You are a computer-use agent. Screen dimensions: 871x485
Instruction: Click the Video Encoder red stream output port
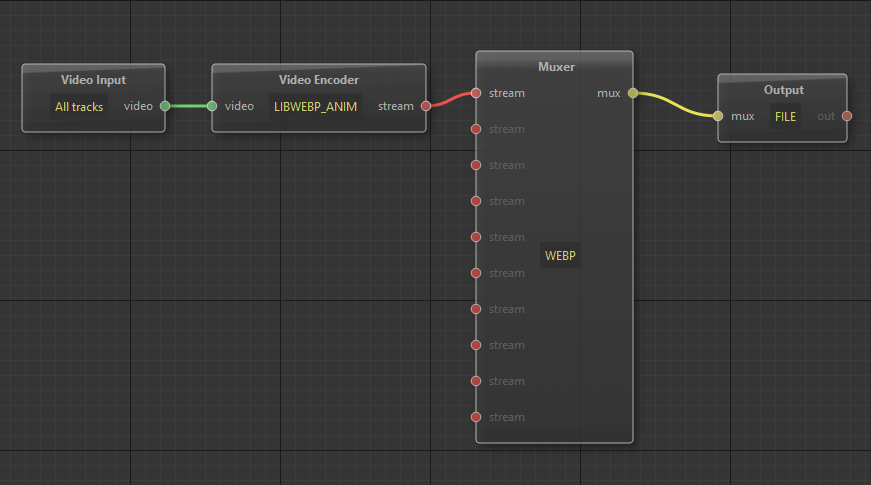[x=426, y=105]
